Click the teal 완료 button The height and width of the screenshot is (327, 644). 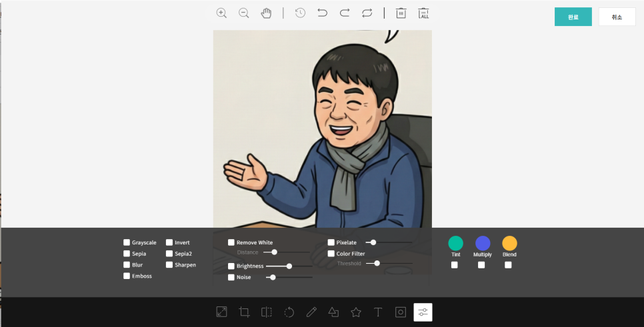pos(573,17)
